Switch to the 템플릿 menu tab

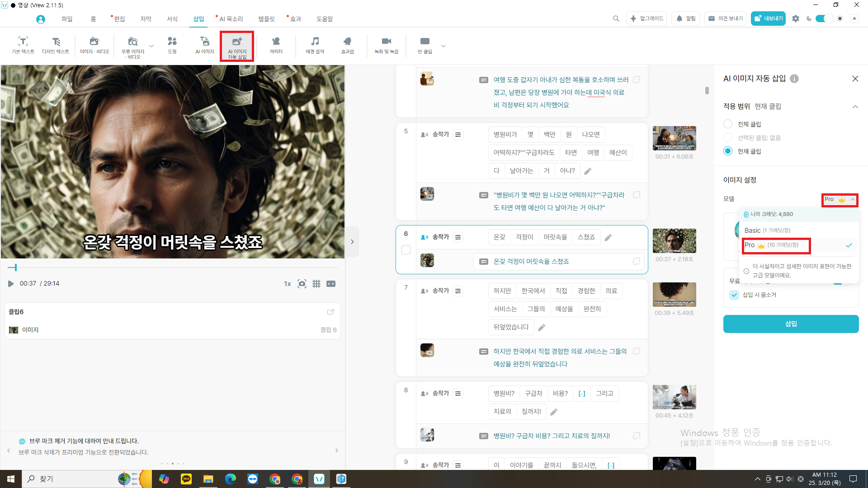point(266,19)
